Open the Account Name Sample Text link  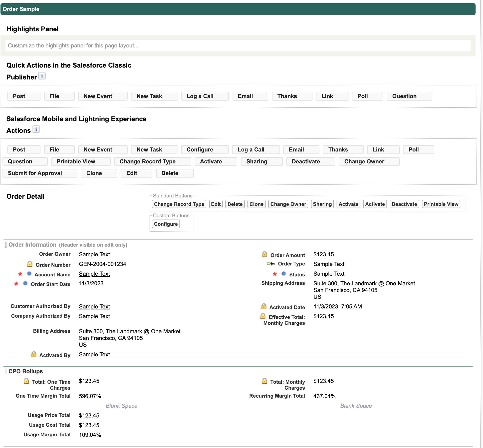(x=94, y=274)
